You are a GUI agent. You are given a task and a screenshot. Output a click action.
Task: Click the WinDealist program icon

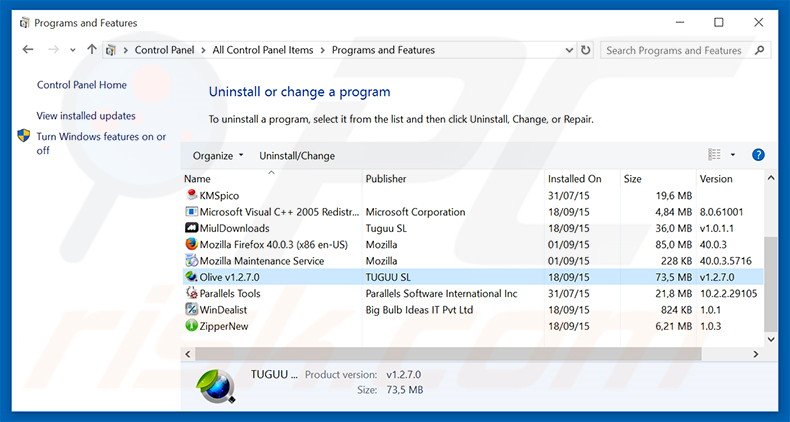point(191,309)
